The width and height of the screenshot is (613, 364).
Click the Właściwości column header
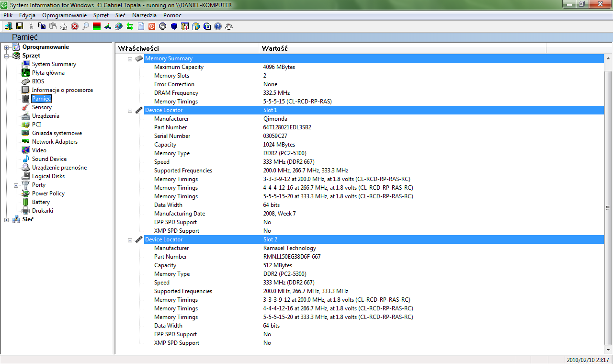(x=138, y=48)
